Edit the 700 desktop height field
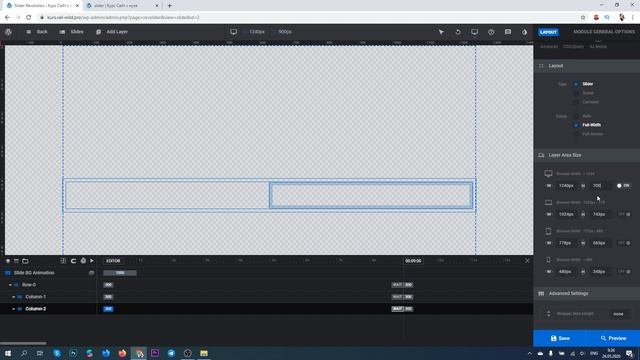Screen dimensions: 640x360 click(600, 186)
